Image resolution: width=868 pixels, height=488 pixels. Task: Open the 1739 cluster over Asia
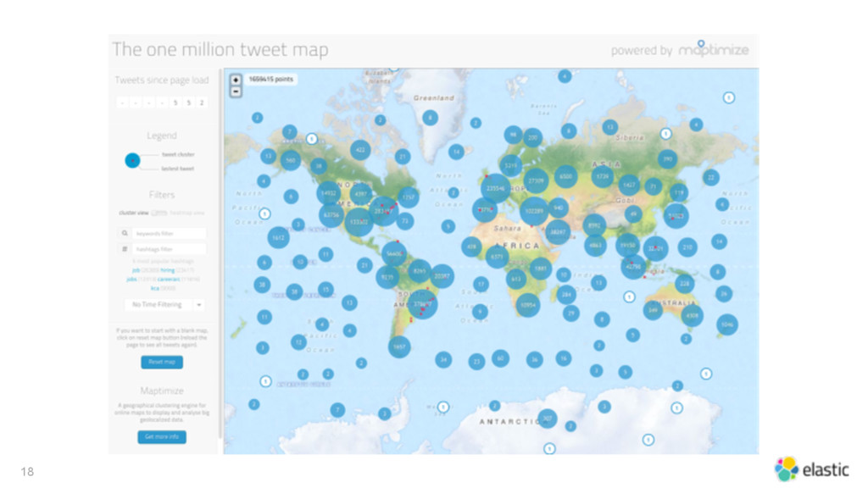pos(603,176)
